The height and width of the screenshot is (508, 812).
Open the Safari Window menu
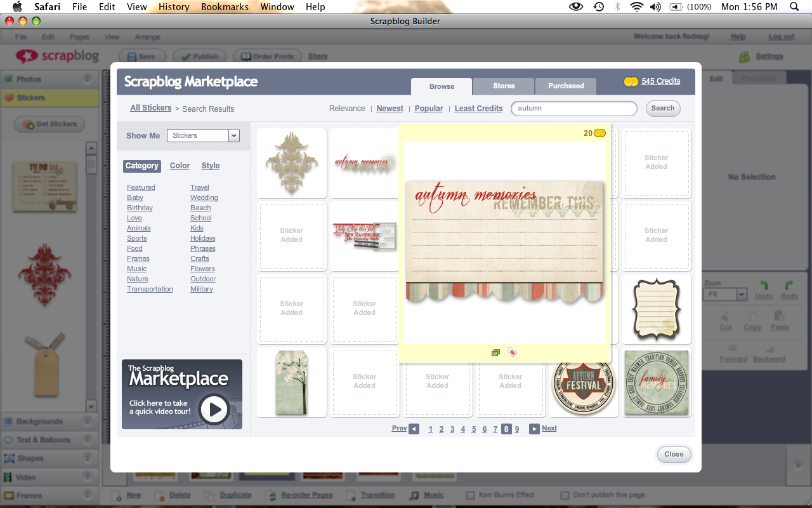[277, 7]
